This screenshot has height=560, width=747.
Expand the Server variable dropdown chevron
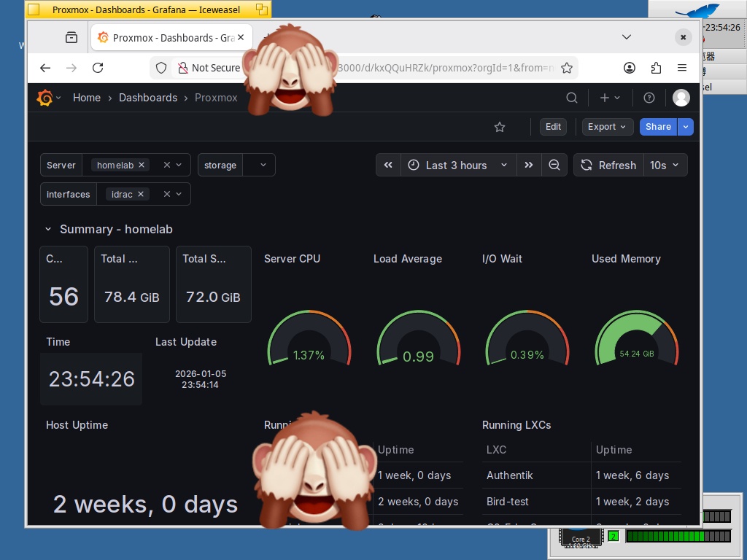pos(179,165)
